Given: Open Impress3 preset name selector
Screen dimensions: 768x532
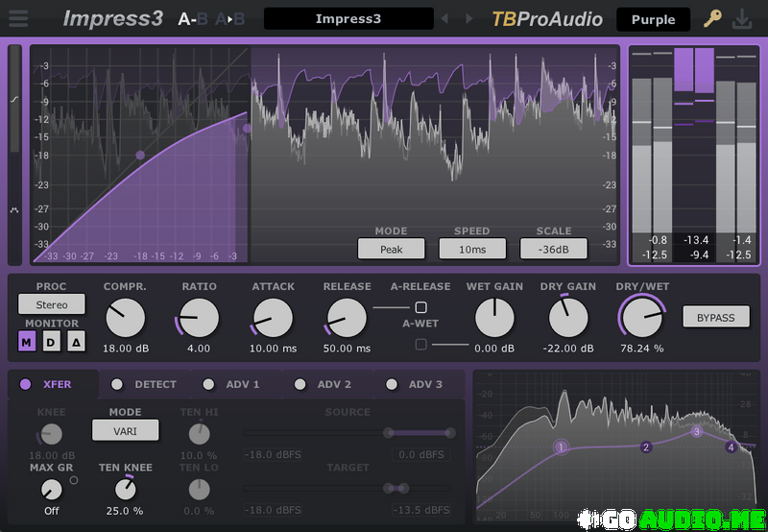Looking at the screenshot, I should tap(348, 18).
